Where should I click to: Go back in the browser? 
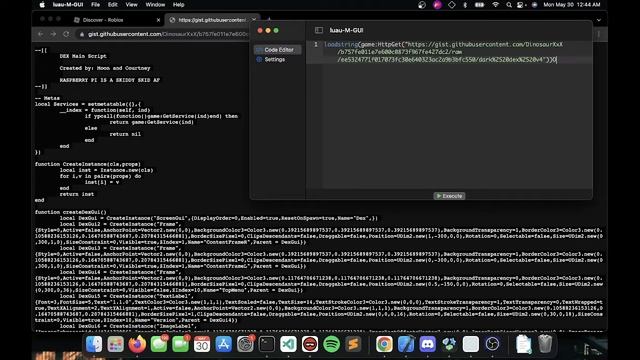point(40,34)
